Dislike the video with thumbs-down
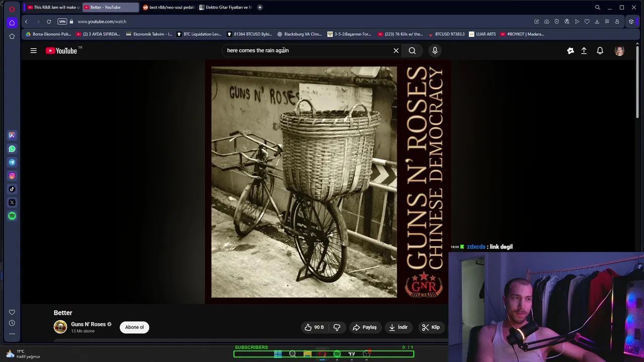644x362 pixels. click(x=337, y=327)
